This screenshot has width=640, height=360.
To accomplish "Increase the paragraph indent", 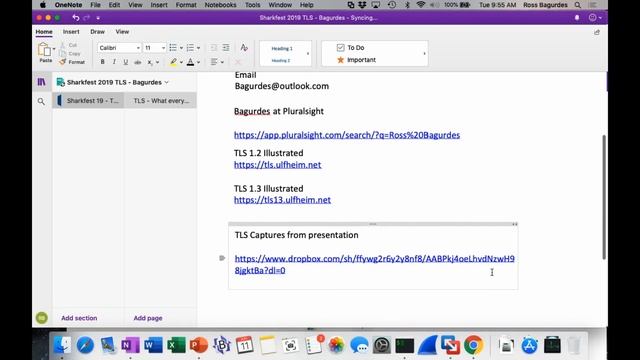I will click(226, 48).
